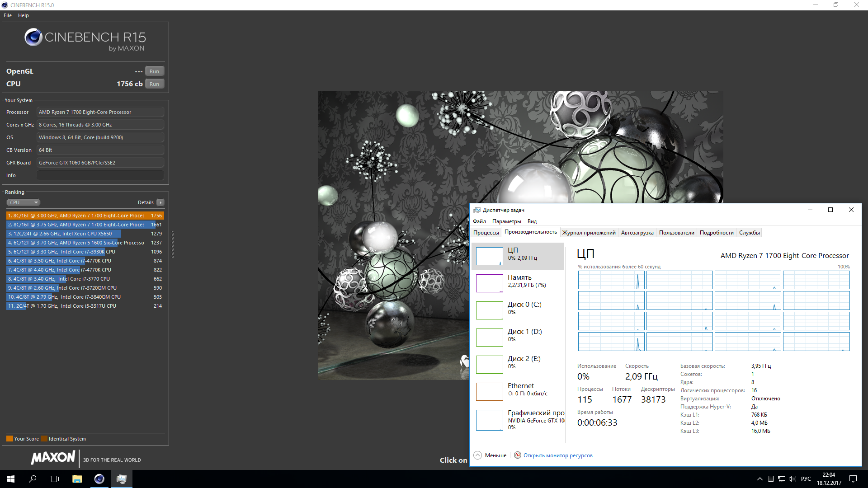
Task: Click the volume speaker tray icon
Action: [x=792, y=479]
